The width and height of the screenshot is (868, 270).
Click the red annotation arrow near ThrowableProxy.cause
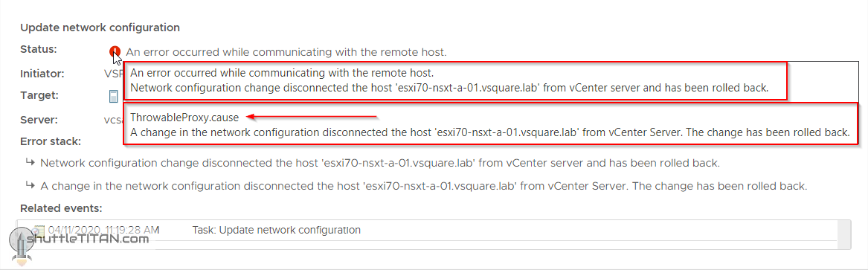pos(312,117)
